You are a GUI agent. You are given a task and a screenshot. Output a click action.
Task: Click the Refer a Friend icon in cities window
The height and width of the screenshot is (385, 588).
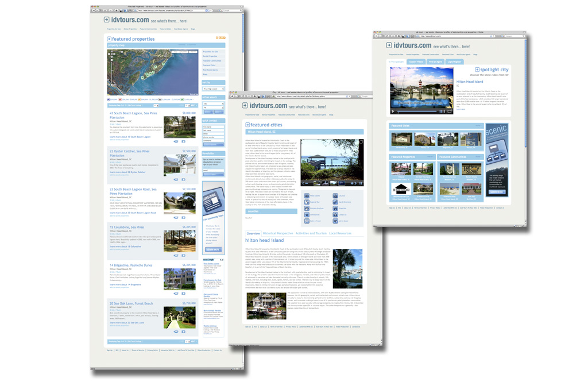[x=307, y=221]
